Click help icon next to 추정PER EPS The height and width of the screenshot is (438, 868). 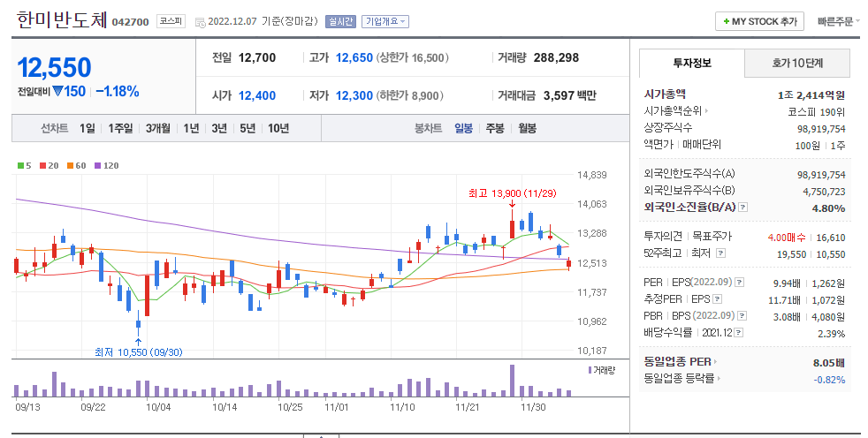coord(718,299)
